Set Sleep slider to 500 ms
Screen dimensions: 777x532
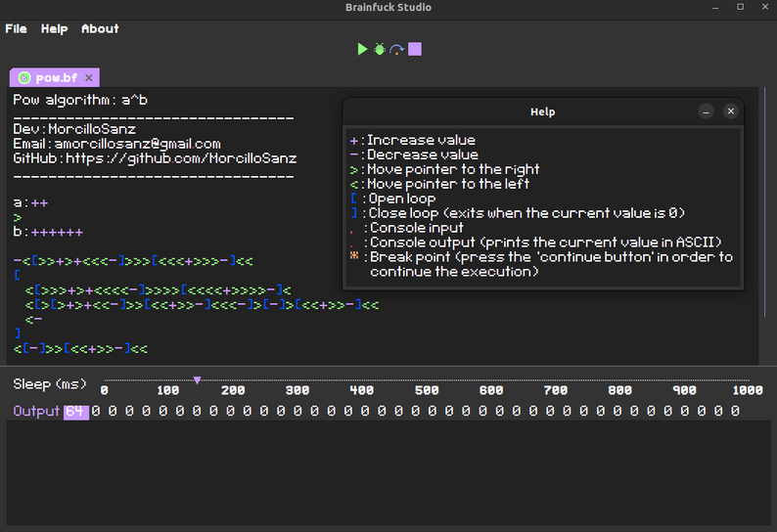(x=426, y=379)
